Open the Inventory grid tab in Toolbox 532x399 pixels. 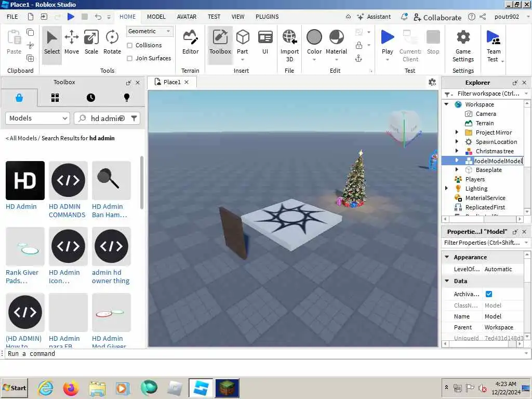55,98
